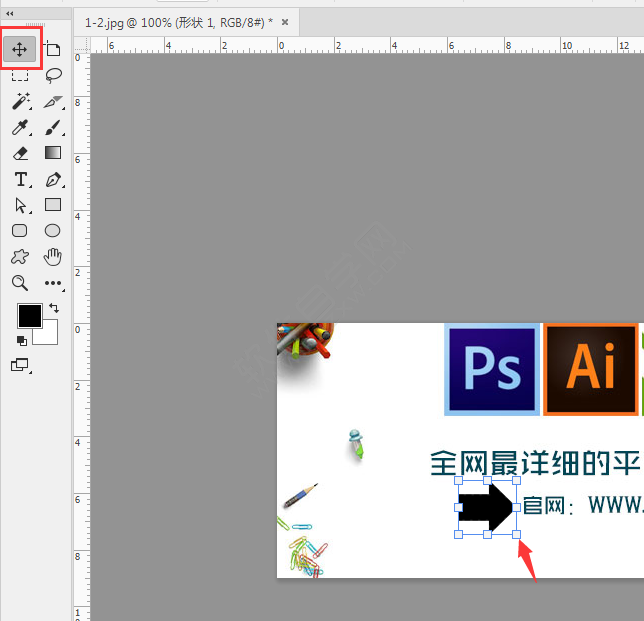Click the Ps logo in the image
Screen dimensions: 644x621
coord(492,370)
